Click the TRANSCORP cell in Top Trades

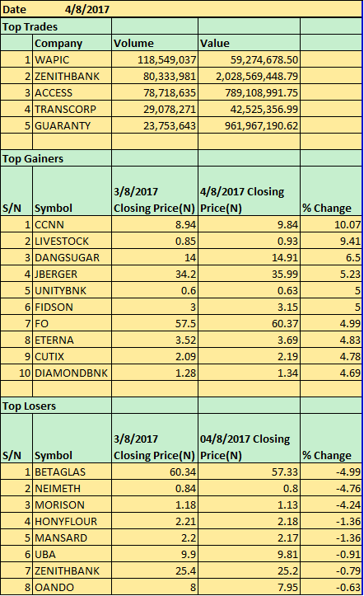click(x=72, y=109)
